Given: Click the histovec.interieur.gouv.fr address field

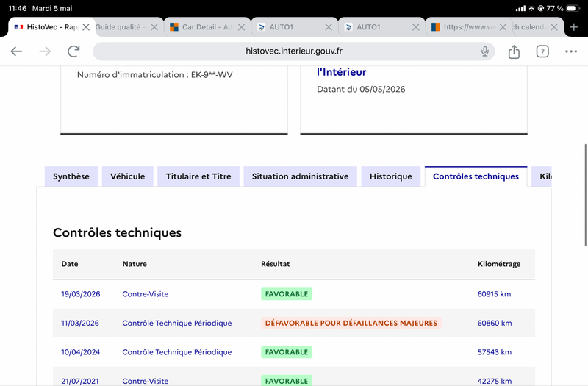Looking at the screenshot, I should click(294, 51).
